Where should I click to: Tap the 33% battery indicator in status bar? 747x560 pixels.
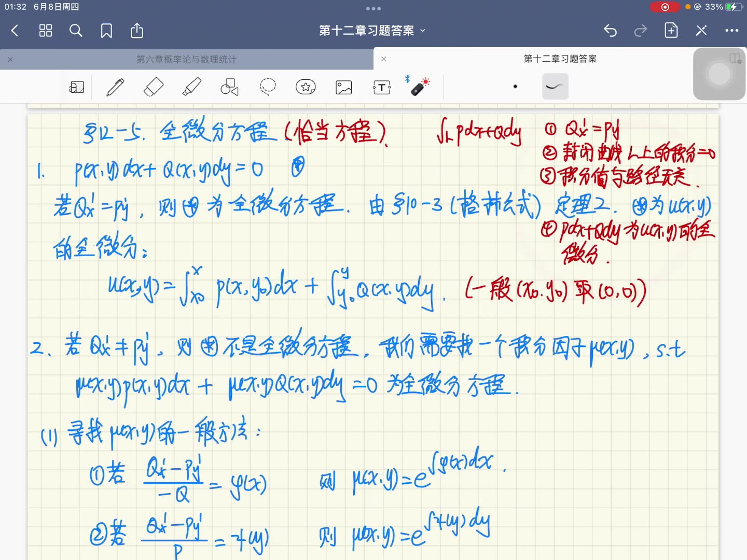click(724, 7)
